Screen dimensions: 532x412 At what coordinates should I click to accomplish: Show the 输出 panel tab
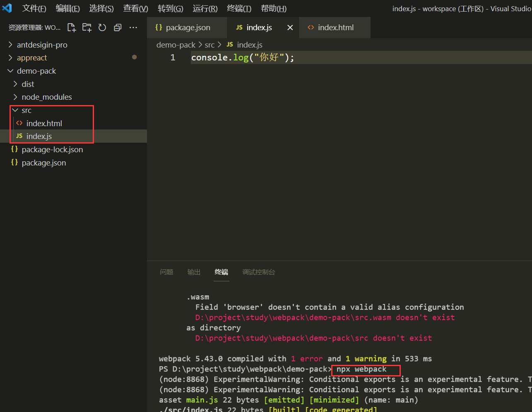pyautogui.click(x=194, y=272)
